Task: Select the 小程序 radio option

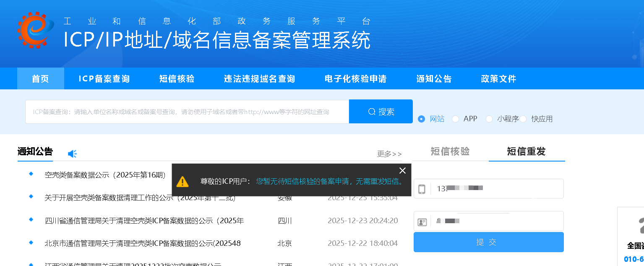Action: [489, 119]
